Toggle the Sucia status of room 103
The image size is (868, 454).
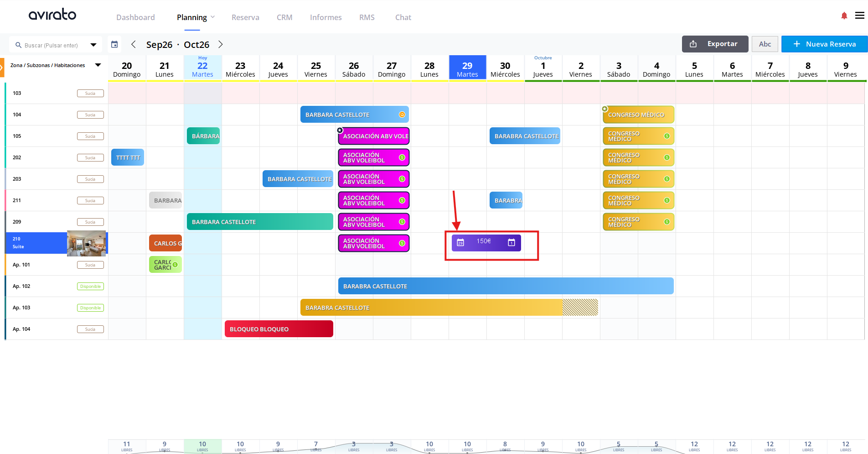[90, 94]
